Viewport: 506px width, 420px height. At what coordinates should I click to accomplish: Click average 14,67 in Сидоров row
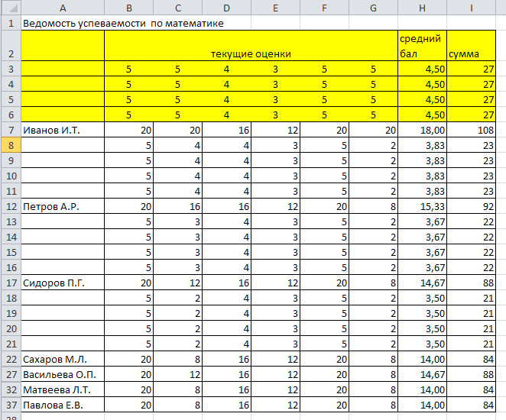tap(423, 283)
